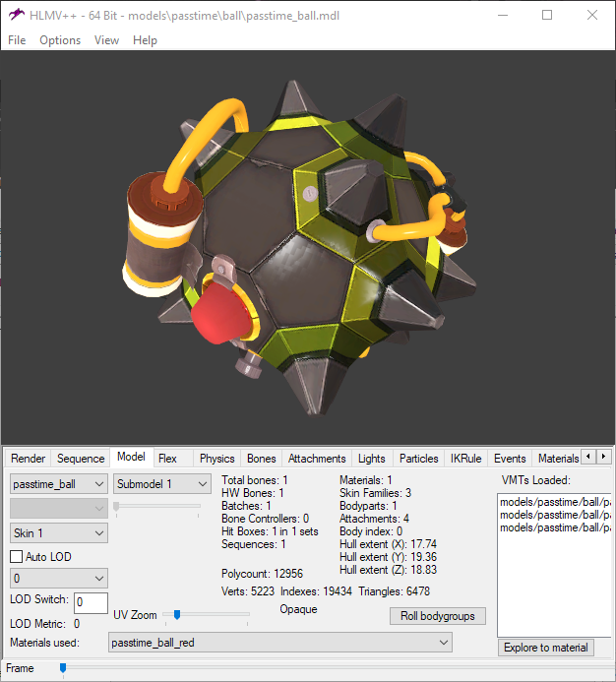Viewport: 616px width, 682px height.
Task: Expand the Materials used passtime_ball_red dropdown
Action: pyautogui.click(x=280, y=643)
